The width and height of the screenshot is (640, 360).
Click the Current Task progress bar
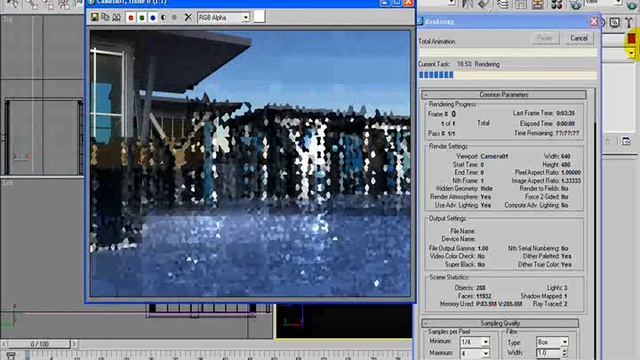[507, 75]
